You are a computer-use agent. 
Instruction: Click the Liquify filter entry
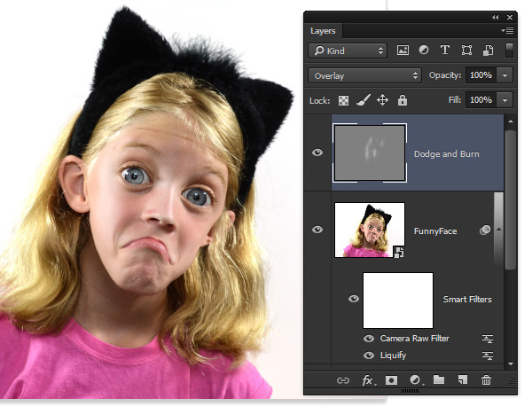click(393, 355)
